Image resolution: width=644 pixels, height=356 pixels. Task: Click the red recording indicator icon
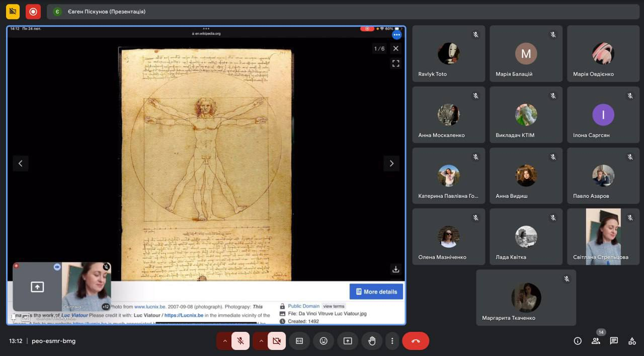coord(33,11)
